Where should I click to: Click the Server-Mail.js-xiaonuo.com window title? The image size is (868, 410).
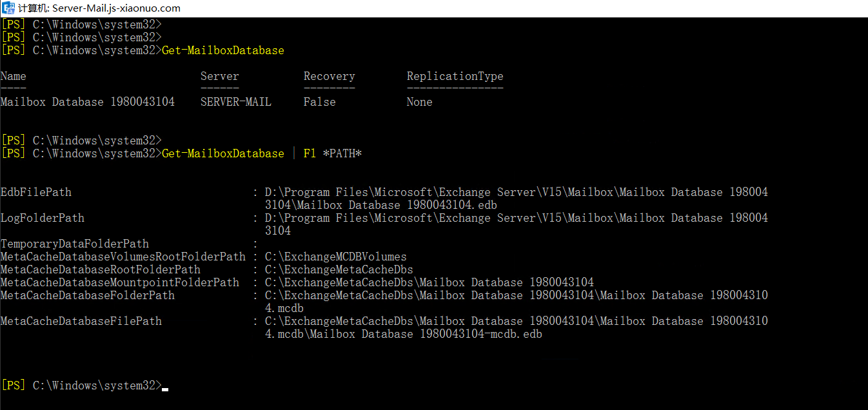click(116, 8)
